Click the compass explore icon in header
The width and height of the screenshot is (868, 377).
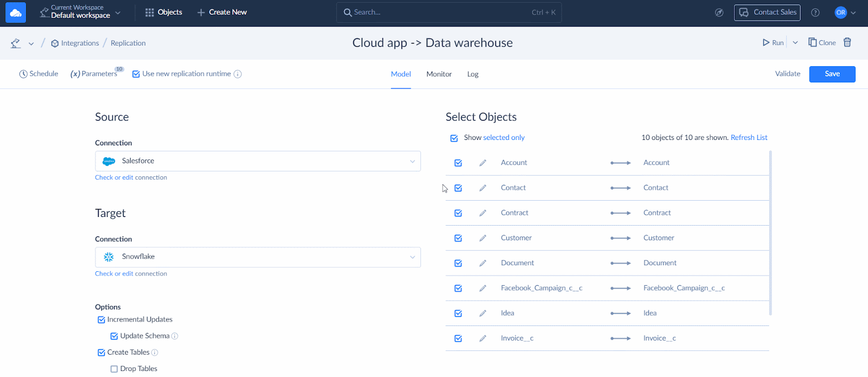pyautogui.click(x=719, y=12)
